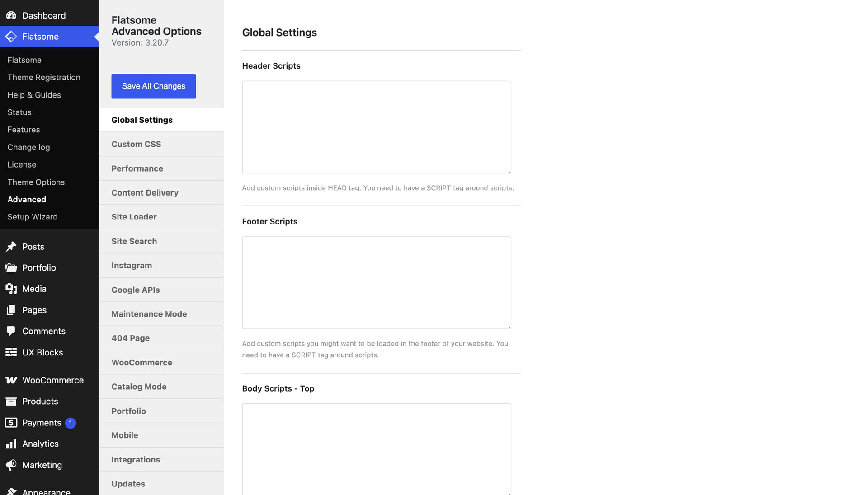Viewport: 868px width, 495px height.
Task: Click the Analytics bar chart icon
Action: tap(11, 444)
